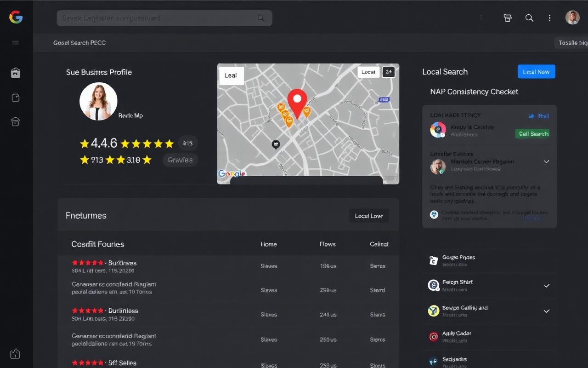
Task: Expand the Sevrge Calling row chevron
Action: click(547, 311)
